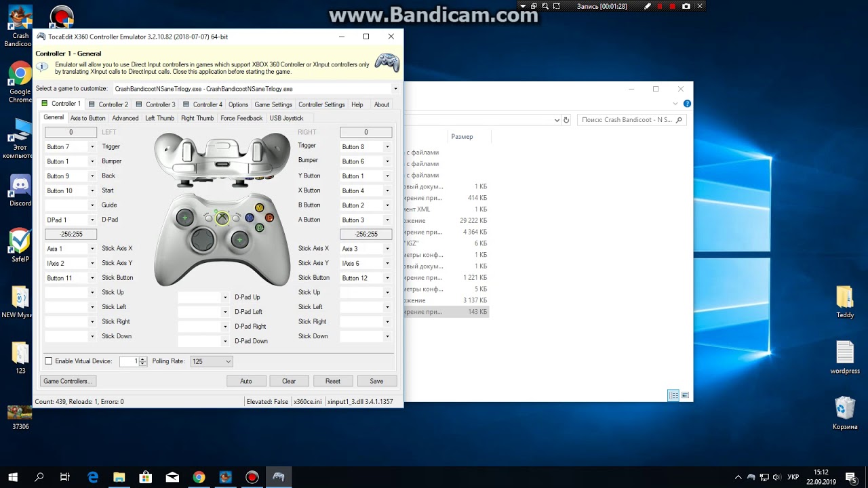Viewport: 868px width, 488px height.
Task: Select the Explorer row sized 143 КБ
Action: (x=448, y=312)
